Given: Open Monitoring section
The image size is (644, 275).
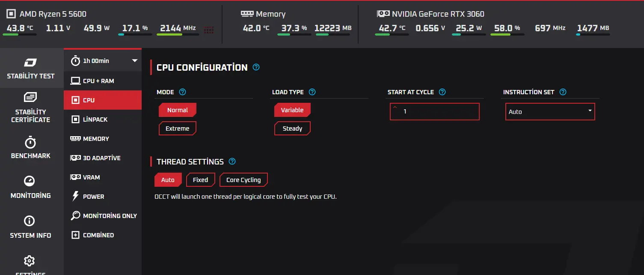Looking at the screenshot, I should pyautogui.click(x=30, y=187).
